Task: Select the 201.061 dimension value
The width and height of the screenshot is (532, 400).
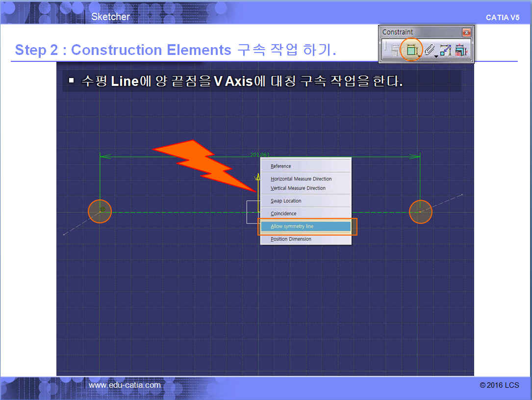Action: [260, 155]
